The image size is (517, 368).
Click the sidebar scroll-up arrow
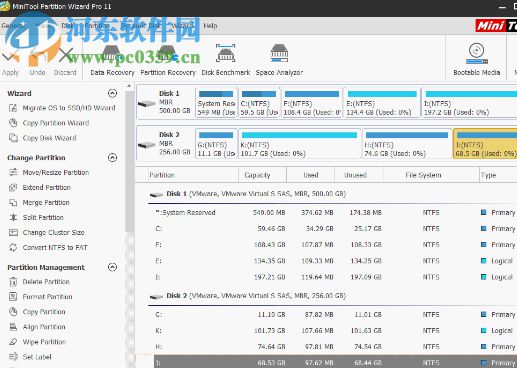pos(129,86)
